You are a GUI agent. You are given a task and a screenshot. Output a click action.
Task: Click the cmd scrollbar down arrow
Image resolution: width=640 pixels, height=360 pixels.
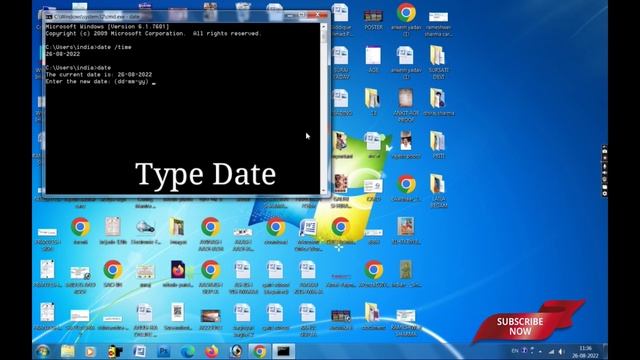(324, 191)
